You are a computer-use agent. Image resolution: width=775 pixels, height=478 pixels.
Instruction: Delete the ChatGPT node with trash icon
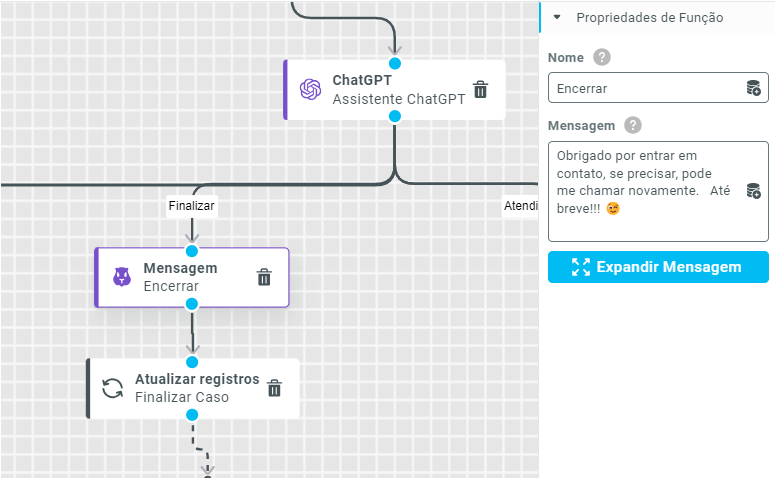coord(480,90)
